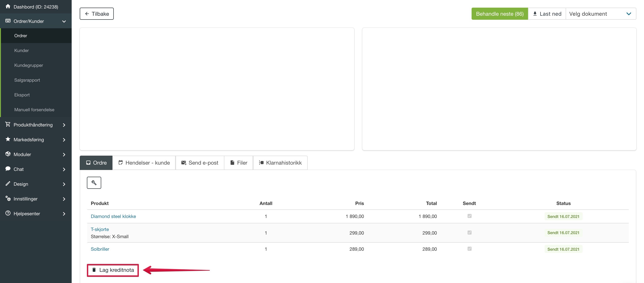Click the Markedsføring star icon
The height and width of the screenshot is (283, 644).
click(8, 139)
